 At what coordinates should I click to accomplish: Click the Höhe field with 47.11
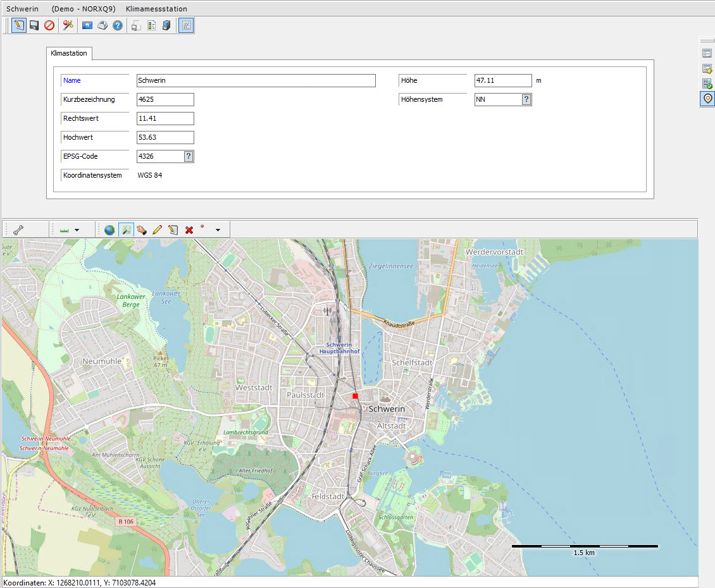click(x=503, y=81)
